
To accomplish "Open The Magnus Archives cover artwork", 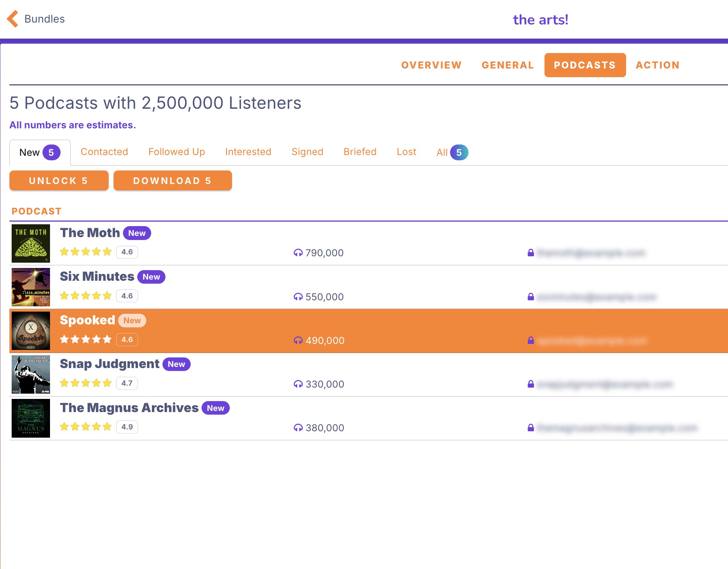I will coord(31,418).
